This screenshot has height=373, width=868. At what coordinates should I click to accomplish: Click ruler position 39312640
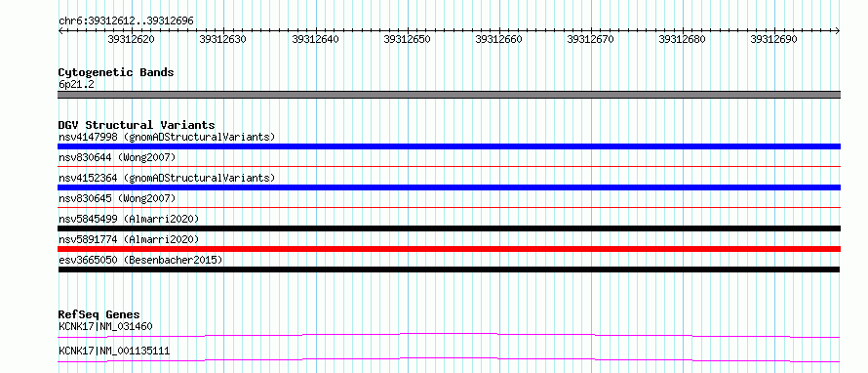316,39
